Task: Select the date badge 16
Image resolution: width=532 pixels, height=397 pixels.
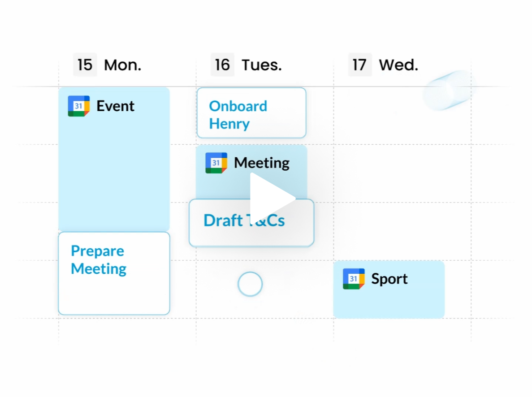Action: pos(222,65)
